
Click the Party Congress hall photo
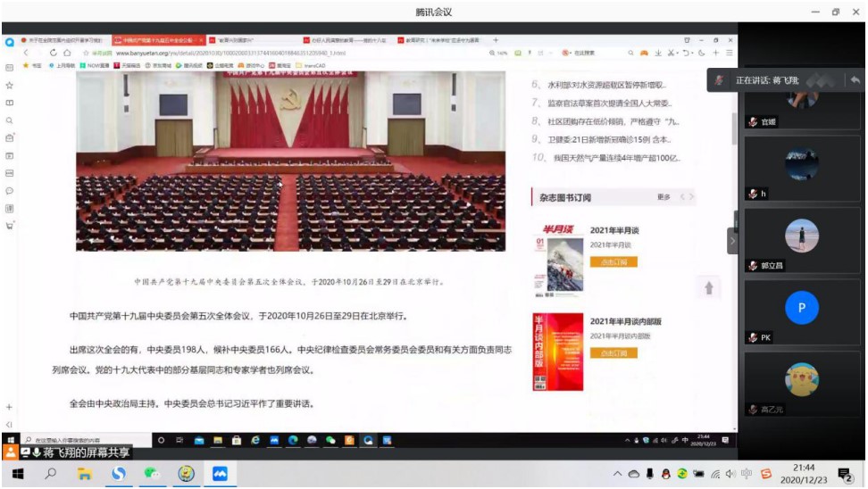click(290, 161)
